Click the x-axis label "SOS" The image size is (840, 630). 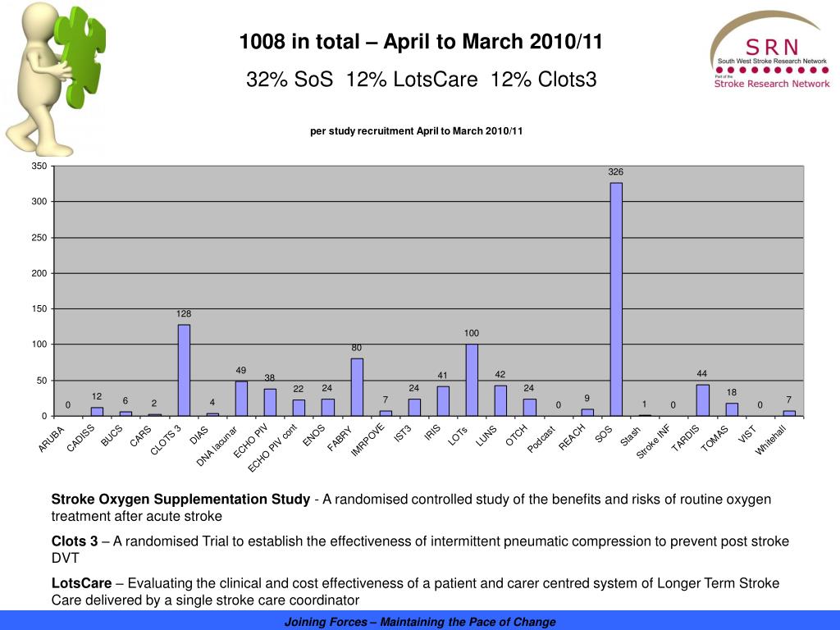pos(603,434)
